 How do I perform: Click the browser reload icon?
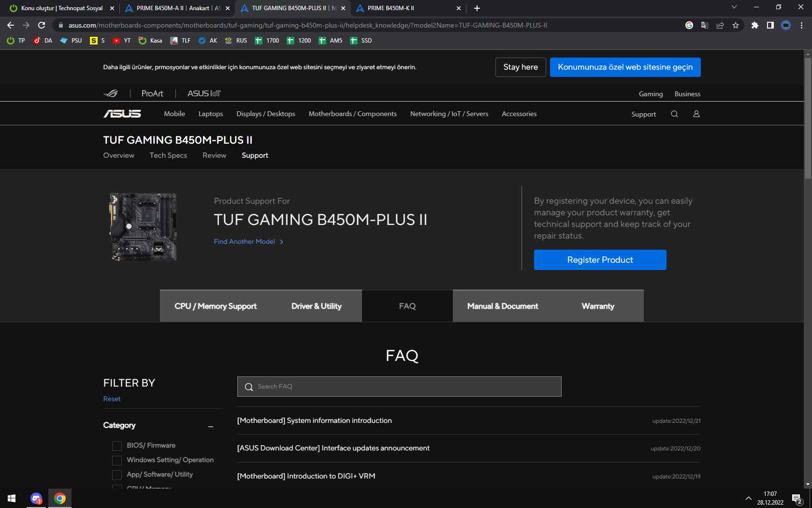(x=42, y=25)
